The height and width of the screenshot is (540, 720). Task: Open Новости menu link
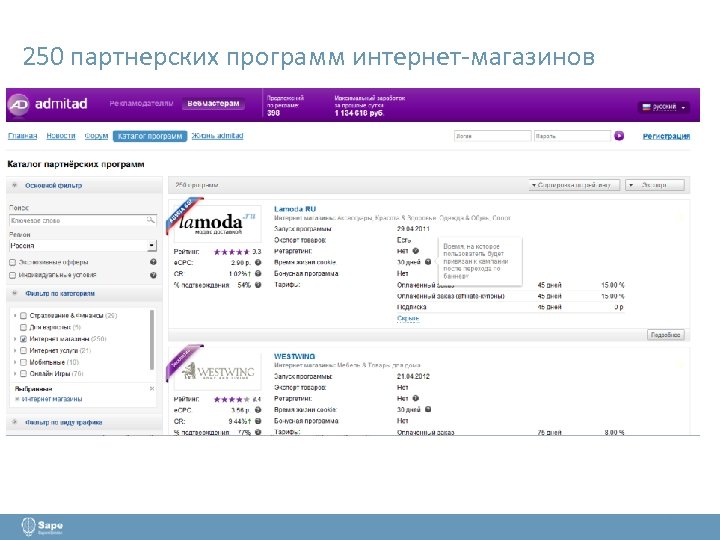coord(61,136)
